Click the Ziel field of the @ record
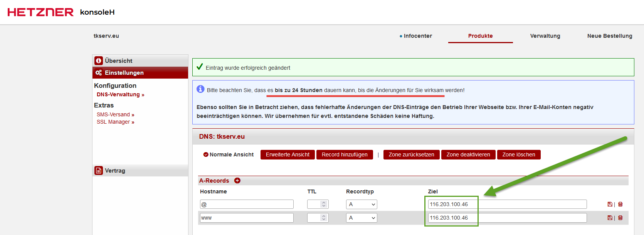The image size is (644, 235). point(507,205)
